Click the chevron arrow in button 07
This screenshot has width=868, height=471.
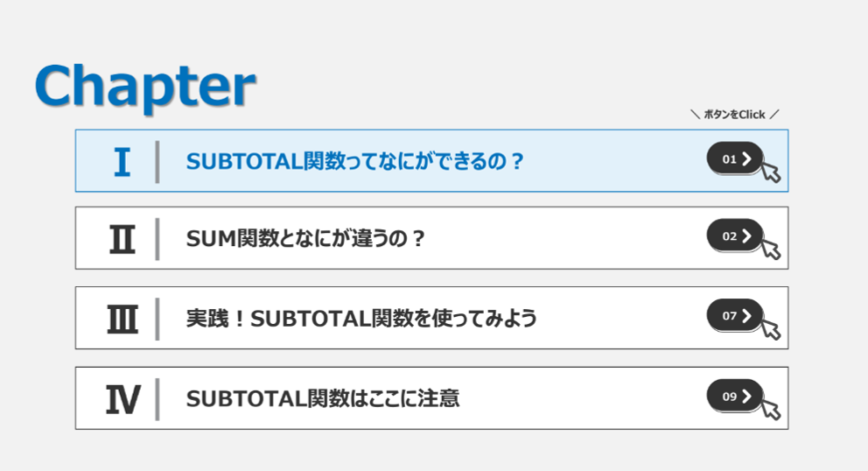tap(746, 315)
